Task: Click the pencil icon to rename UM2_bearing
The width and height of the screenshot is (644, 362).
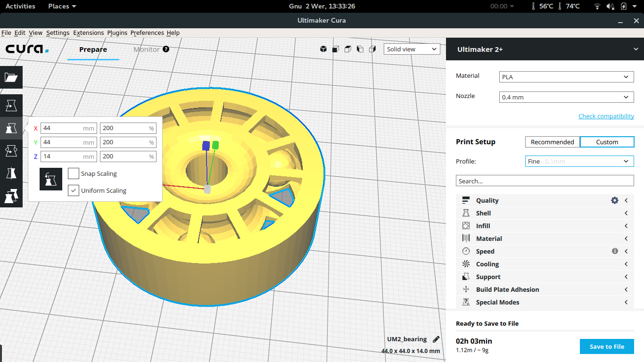Action: pos(436,339)
